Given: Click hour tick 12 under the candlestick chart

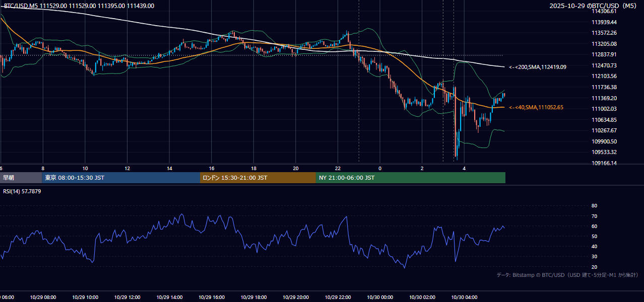Looking at the screenshot, I should click(x=127, y=168).
